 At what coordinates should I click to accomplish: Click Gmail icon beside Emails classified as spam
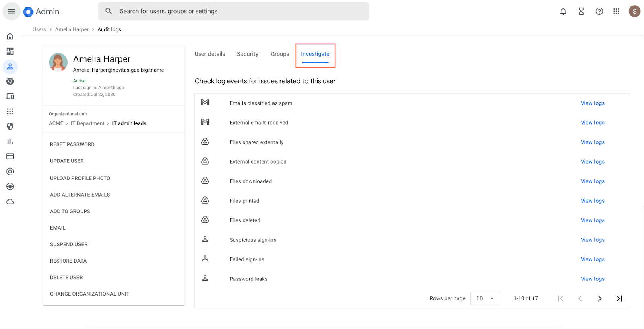(205, 103)
